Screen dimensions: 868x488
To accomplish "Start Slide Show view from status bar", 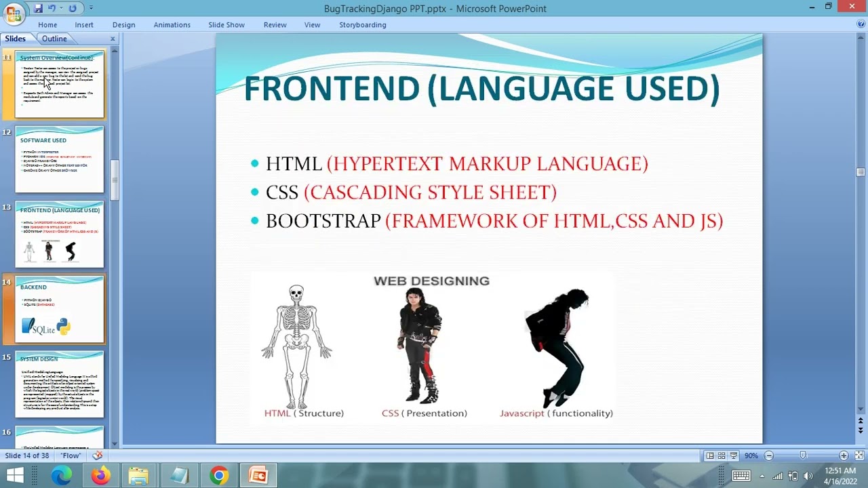I will tap(734, 455).
